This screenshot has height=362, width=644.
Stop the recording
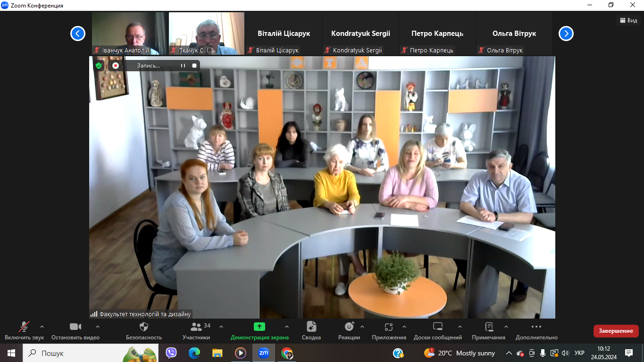194,66
